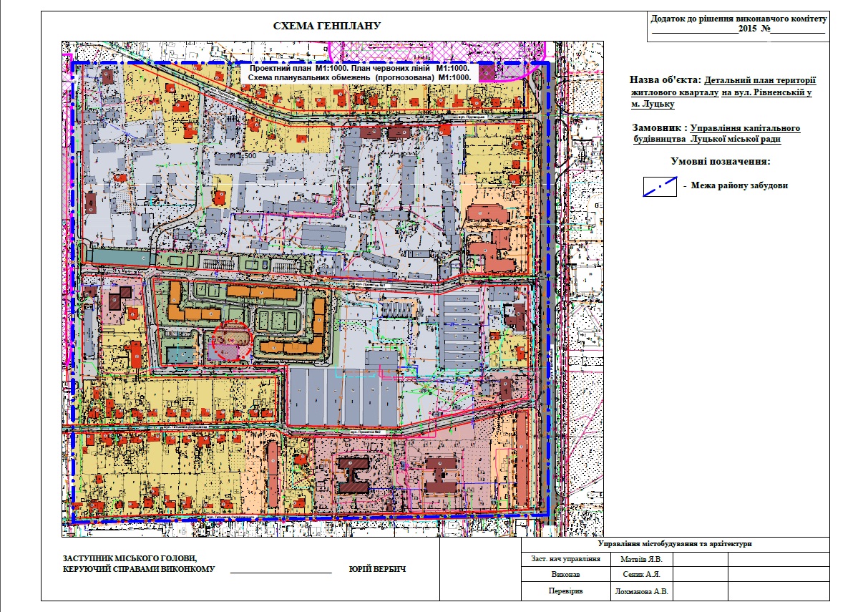Select the H-shaped brown building on the map

pos(353,474)
